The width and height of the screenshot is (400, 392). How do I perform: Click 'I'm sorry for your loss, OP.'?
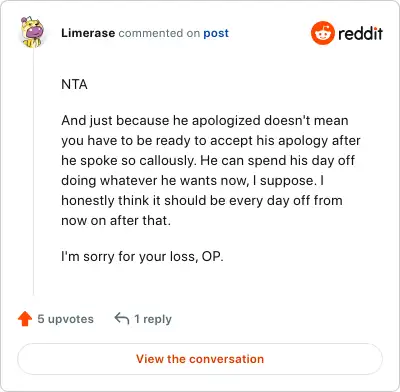142,257
